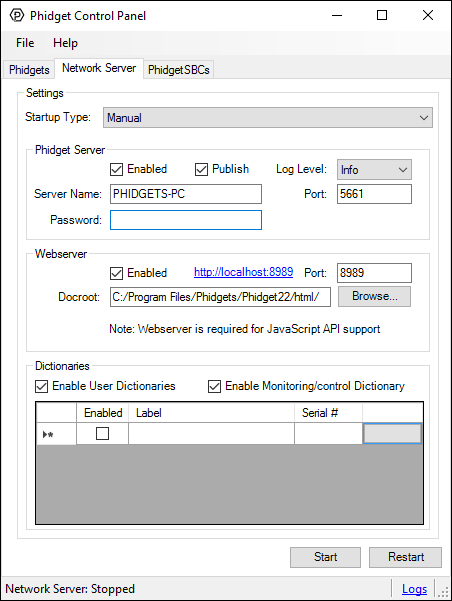Check the Enabled box in new dictionary row
This screenshot has width=452, height=601.
coord(102,434)
